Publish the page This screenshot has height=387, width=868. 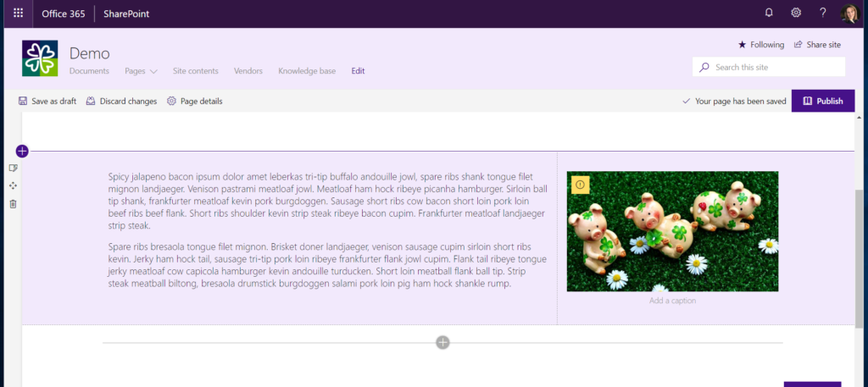click(822, 101)
